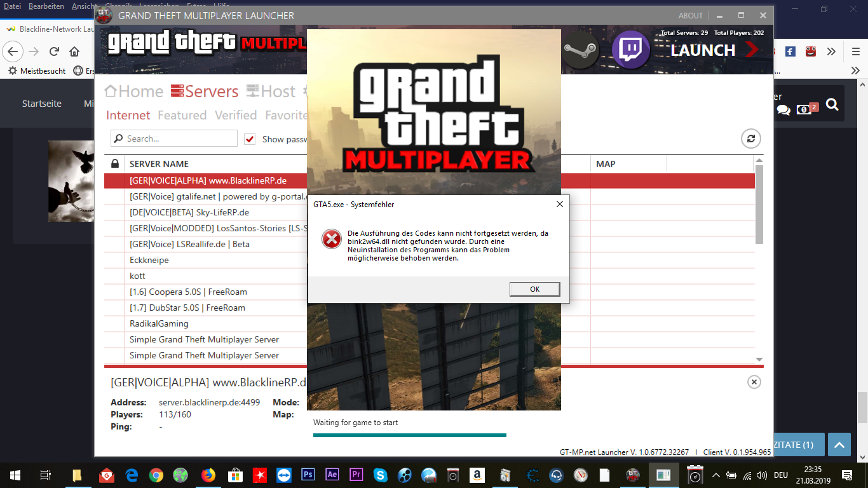Expand hidden Firefox toolbar items chevron
Image resolution: width=868 pixels, height=488 pixels.
tap(831, 51)
